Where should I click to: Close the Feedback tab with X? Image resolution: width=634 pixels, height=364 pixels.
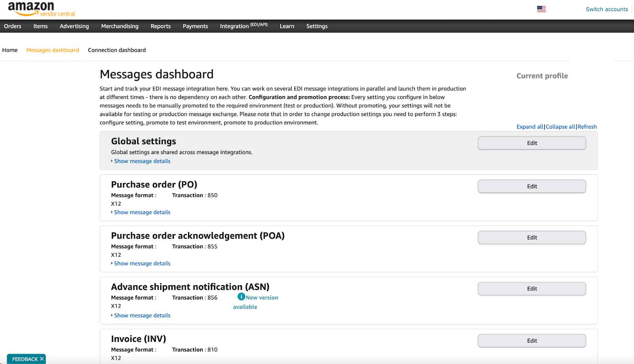42,359
